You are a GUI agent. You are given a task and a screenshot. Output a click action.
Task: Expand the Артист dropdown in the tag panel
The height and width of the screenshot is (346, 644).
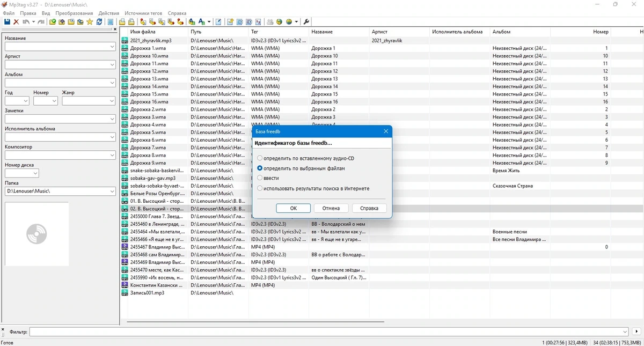112,64
